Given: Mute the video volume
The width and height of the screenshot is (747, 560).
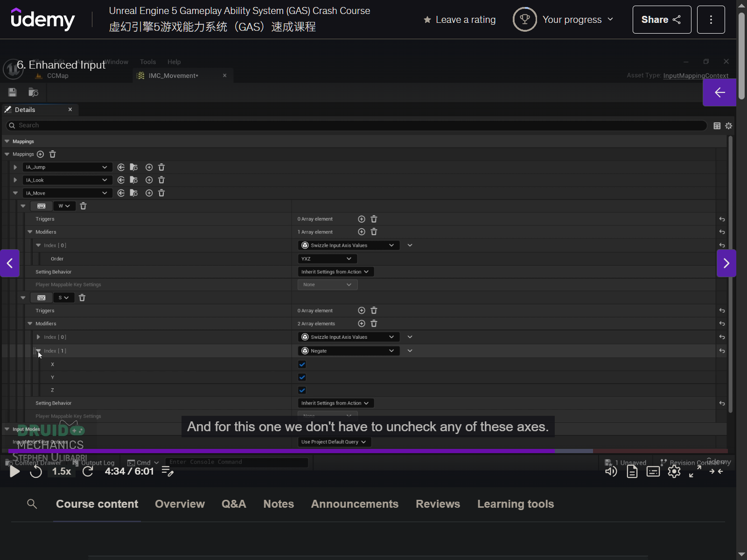Looking at the screenshot, I should pyautogui.click(x=611, y=471).
